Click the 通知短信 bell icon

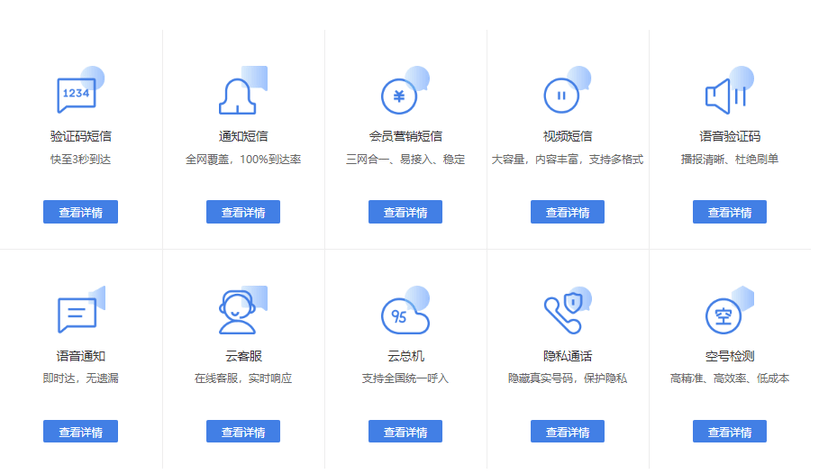tap(243, 90)
